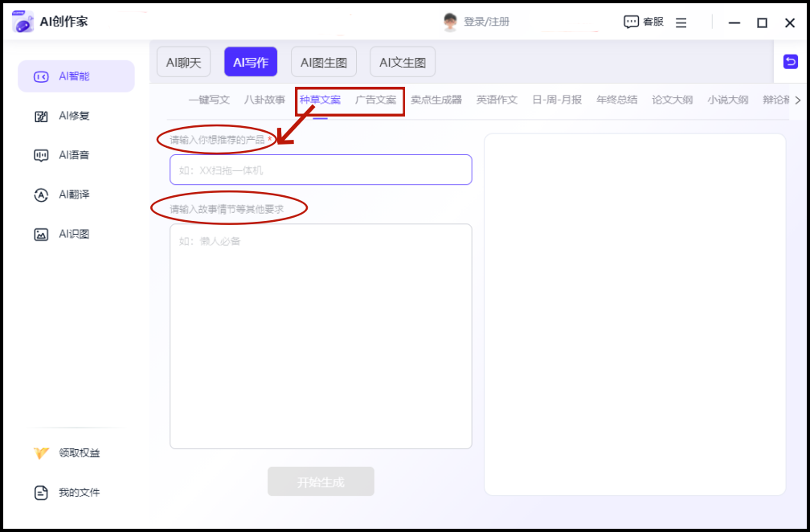Open the hamburger menu icon

point(681,23)
